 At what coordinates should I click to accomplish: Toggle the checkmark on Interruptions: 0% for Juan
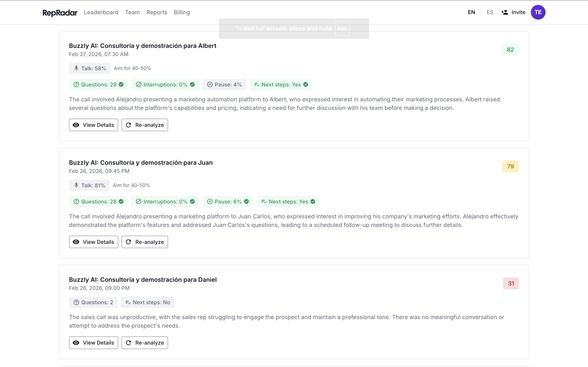[x=192, y=201]
